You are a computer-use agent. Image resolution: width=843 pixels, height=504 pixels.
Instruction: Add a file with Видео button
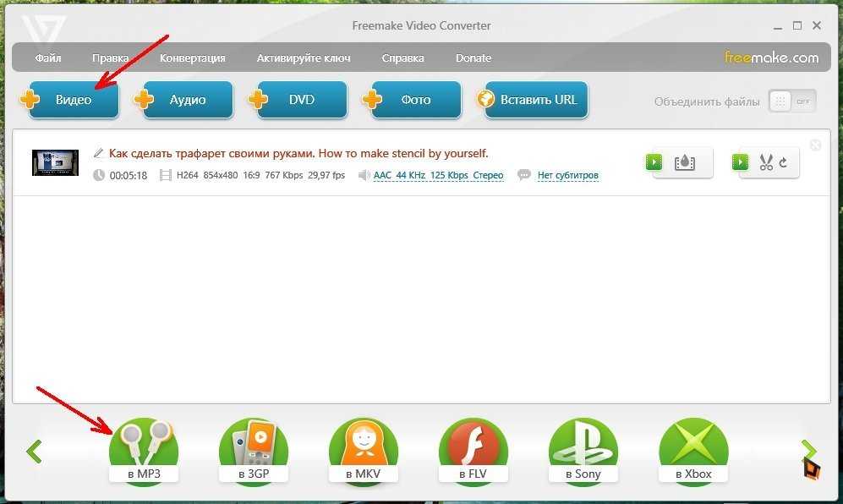pos(73,100)
